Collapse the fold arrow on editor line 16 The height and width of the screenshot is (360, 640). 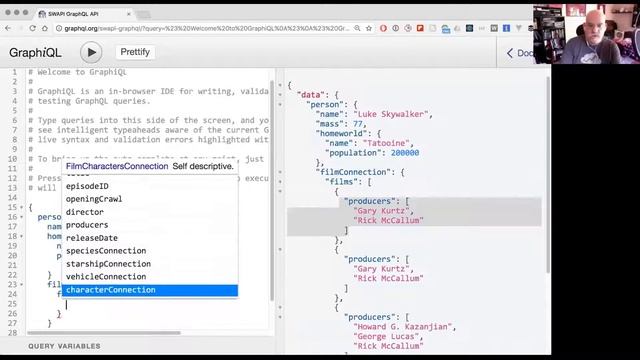tap(22, 217)
